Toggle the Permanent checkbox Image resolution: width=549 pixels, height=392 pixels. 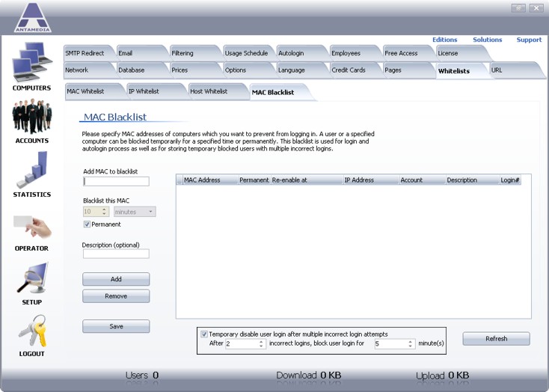(x=87, y=224)
